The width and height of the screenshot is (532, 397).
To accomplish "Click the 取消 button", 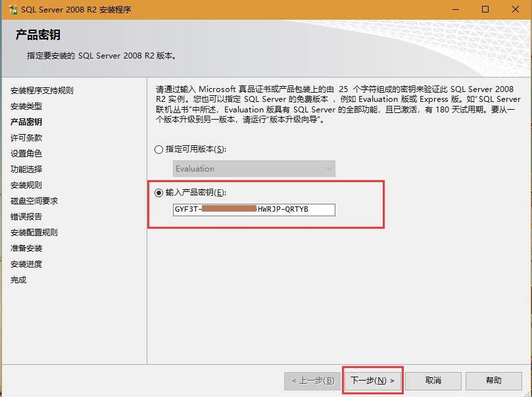I will [433, 381].
